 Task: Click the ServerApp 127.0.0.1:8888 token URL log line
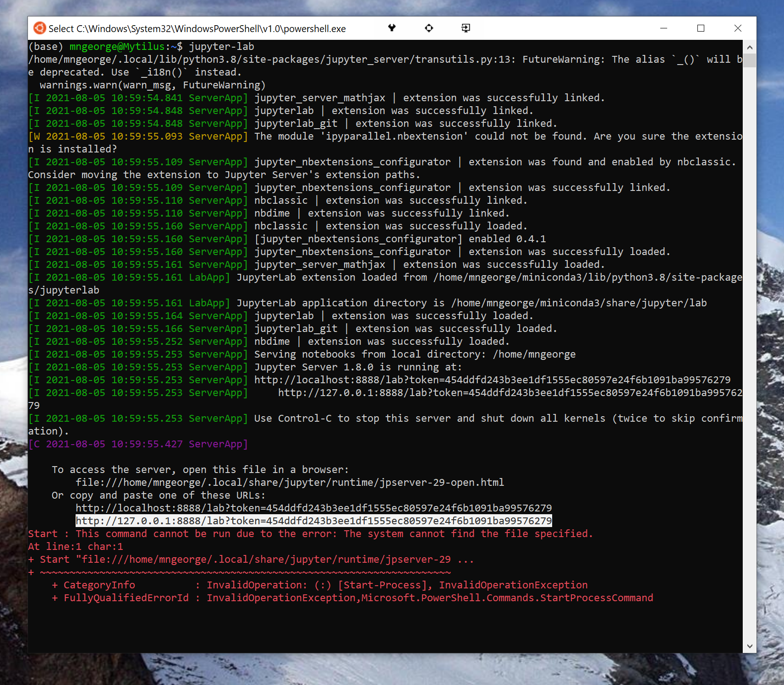click(385, 399)
